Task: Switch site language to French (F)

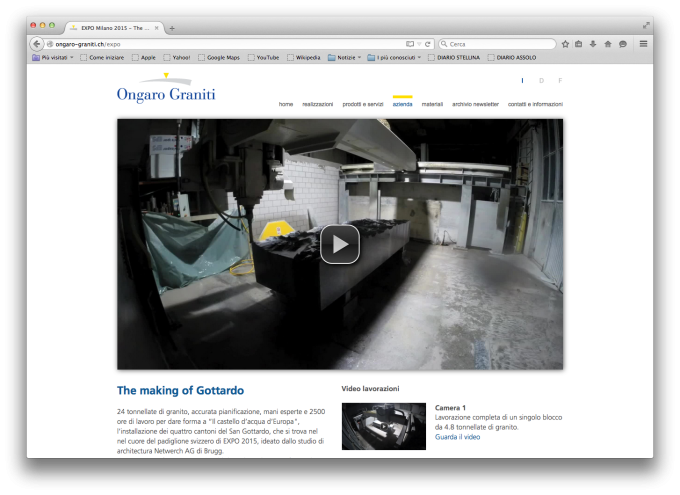Action: [560, 81]
